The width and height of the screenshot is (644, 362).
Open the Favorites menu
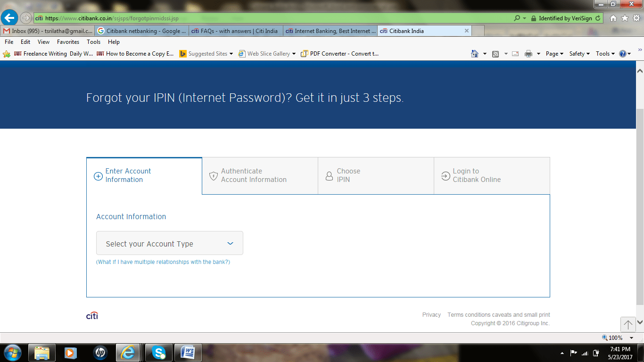tap(68, 42)
